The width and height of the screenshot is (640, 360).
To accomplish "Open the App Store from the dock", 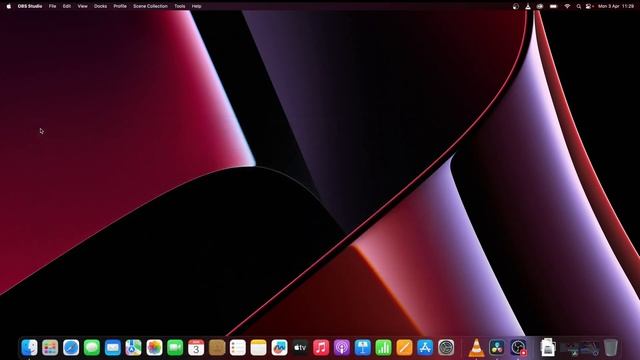I will tap(425, 348).
